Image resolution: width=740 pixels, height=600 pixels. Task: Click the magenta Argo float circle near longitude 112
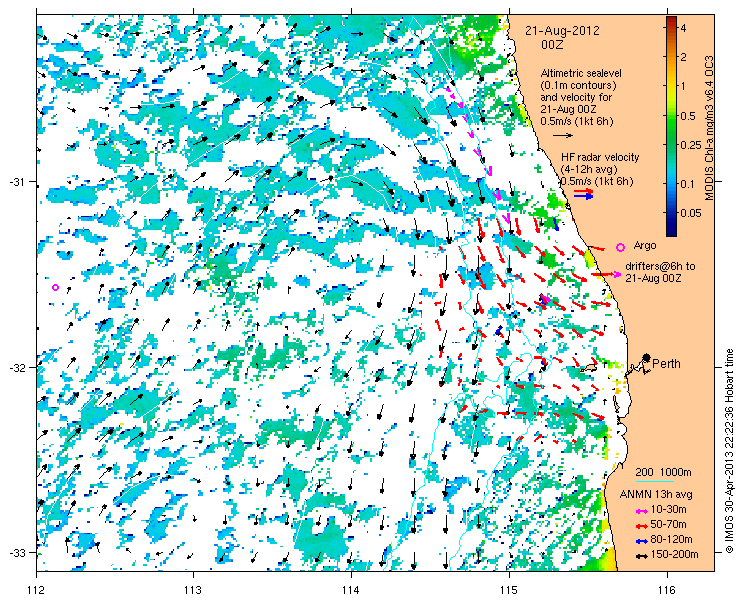coord(55,287)
